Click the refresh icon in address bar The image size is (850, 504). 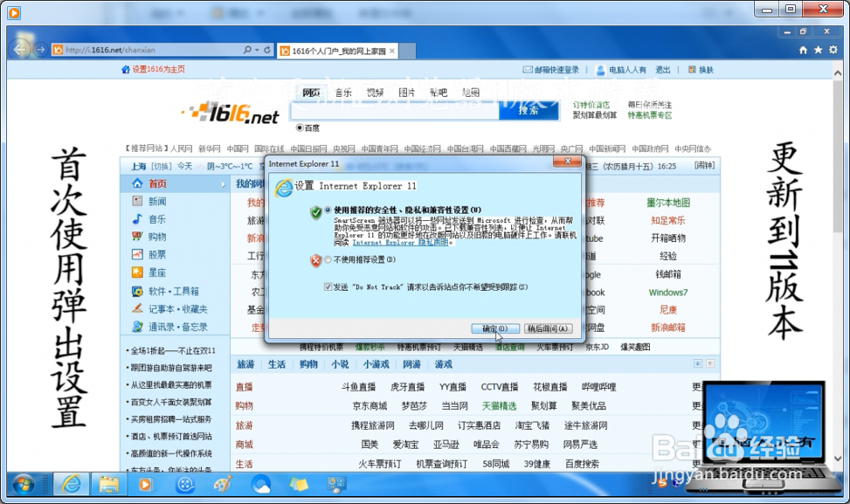[x=267, y=49]
